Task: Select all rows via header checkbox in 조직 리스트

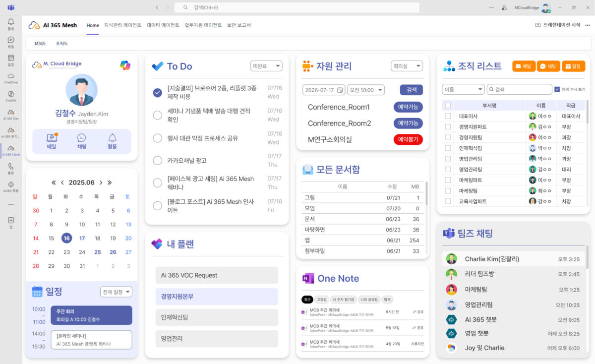Action: [x=448, y=105]
